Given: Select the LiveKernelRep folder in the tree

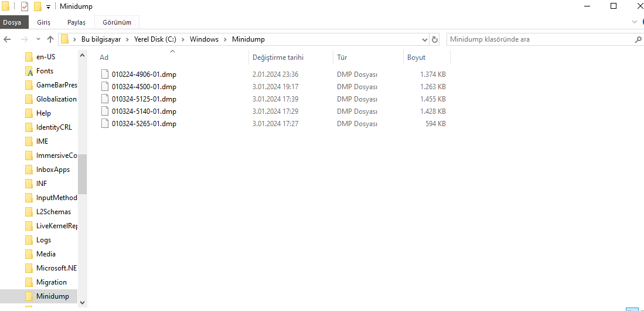Looking at the screenshot, I should click(x=51, y=225).
